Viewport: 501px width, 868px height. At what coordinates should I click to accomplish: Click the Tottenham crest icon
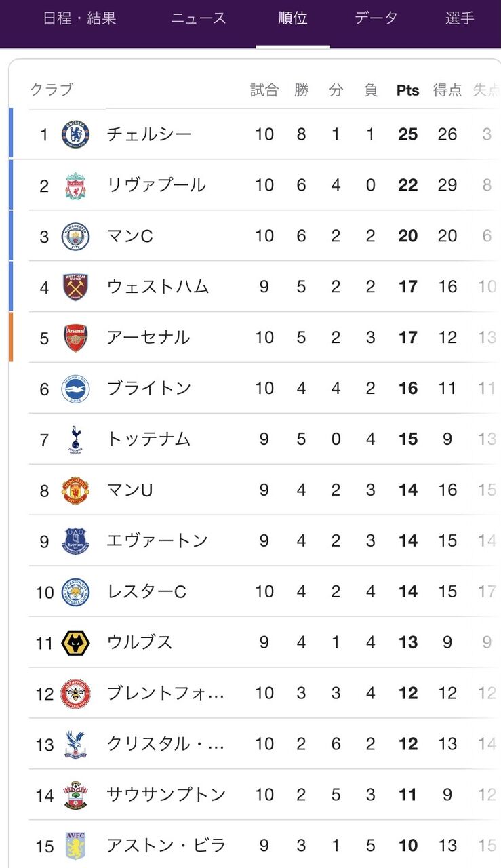pyautogui.click(x=75, y=439)
